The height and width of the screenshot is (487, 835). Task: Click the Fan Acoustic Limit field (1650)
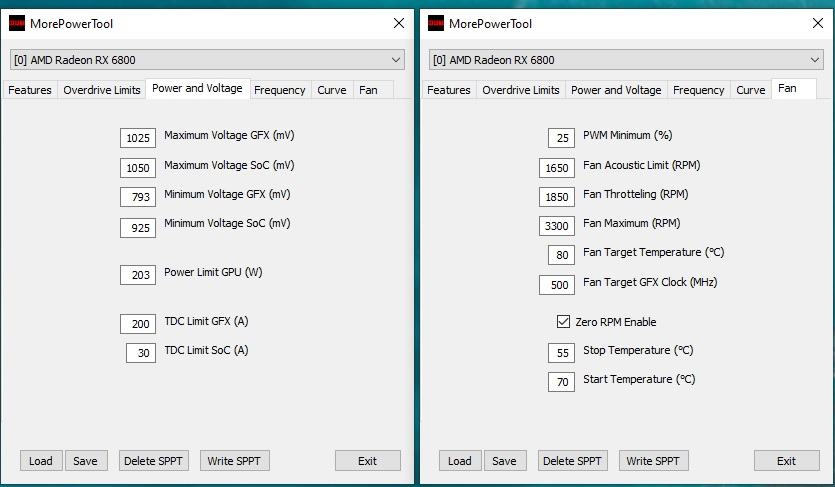(557, 168)
